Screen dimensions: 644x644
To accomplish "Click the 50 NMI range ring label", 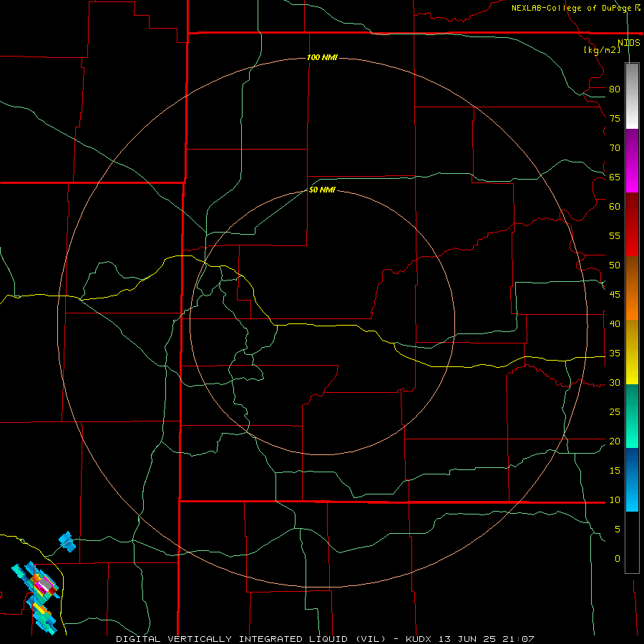I will coord(322,190).
